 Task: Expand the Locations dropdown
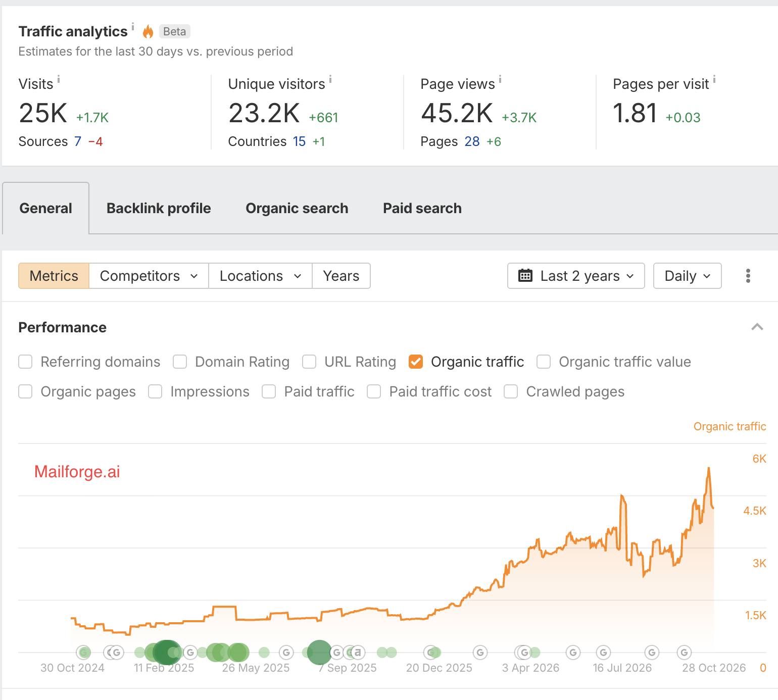[261, 276]
